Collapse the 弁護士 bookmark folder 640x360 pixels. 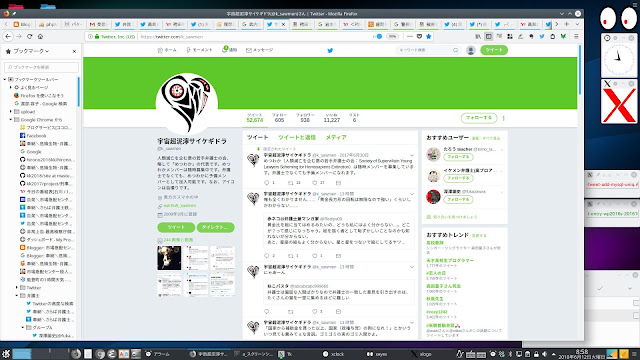17,296
